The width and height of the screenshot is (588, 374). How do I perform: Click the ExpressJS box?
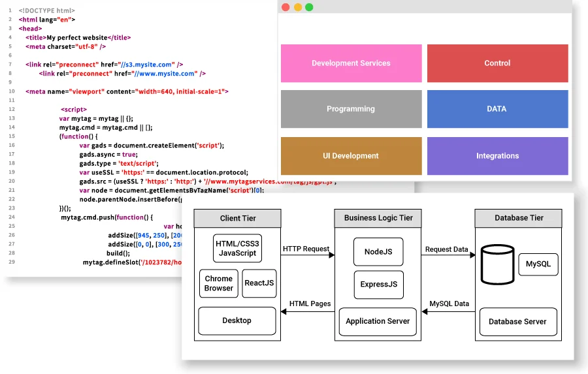click(378, 285)
